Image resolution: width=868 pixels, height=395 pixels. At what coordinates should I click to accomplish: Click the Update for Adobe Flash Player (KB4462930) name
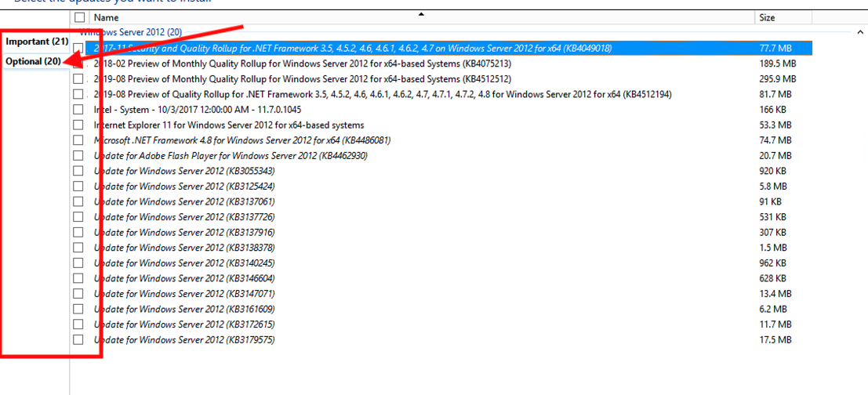pyautogui.click(x=231, y=155)
